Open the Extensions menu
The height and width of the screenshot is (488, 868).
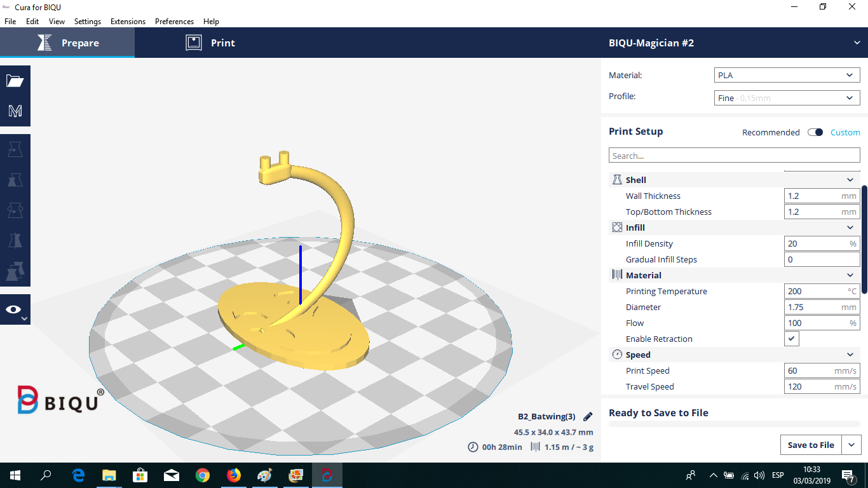click(128, 21)
